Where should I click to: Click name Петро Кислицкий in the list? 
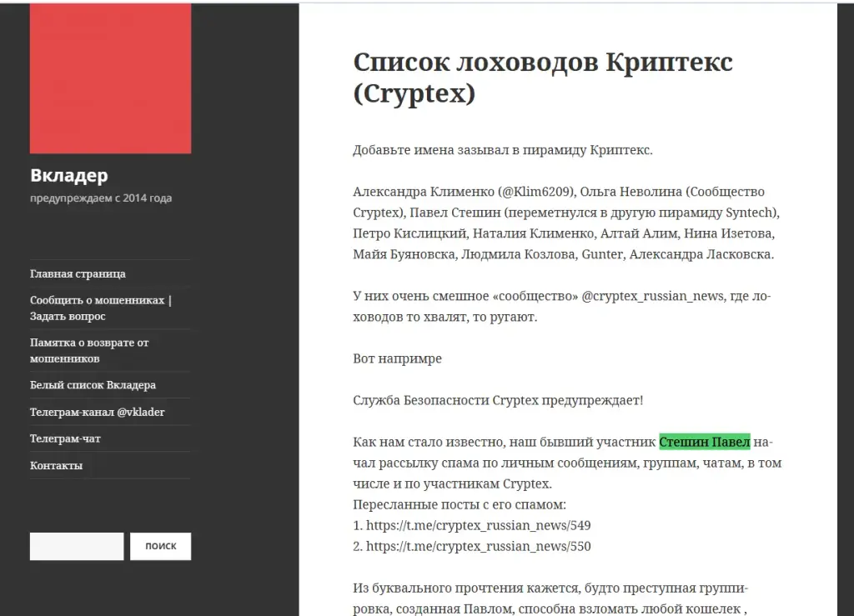[409, 233]
